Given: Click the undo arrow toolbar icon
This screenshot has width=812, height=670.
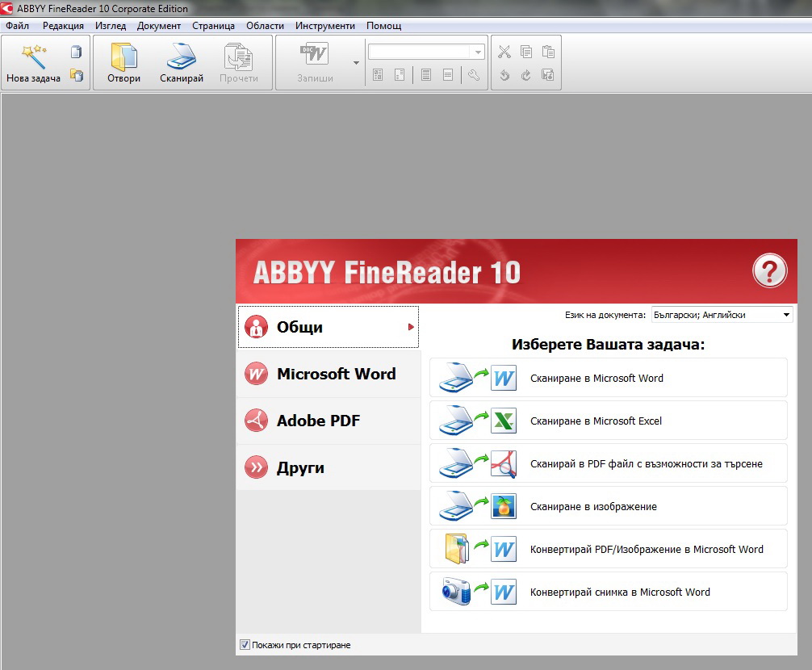Looking at the screenshot, I should [504, 75].
